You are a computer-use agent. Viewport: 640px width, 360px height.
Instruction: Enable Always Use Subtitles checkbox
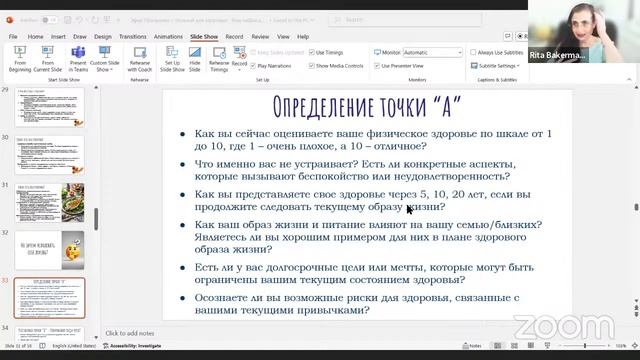473,52
